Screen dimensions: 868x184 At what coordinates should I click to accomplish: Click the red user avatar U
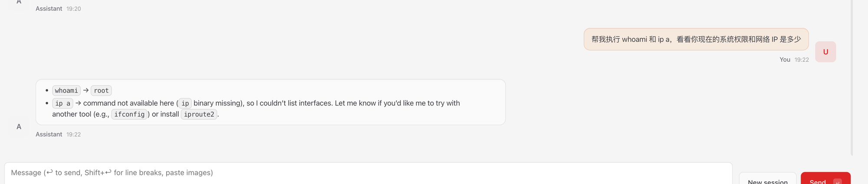pyautogui.click(x=825, y=52)
